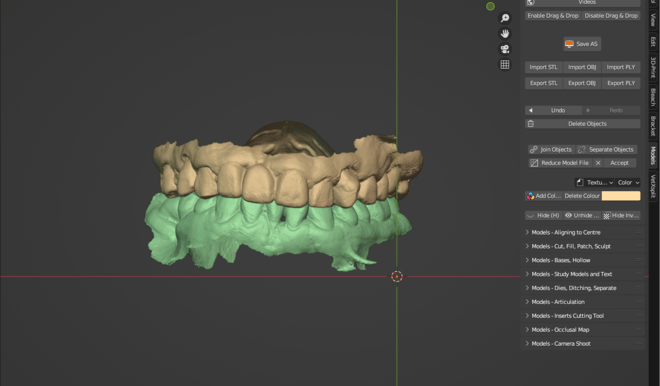Click the Hide (H) button

click(543, 215)
